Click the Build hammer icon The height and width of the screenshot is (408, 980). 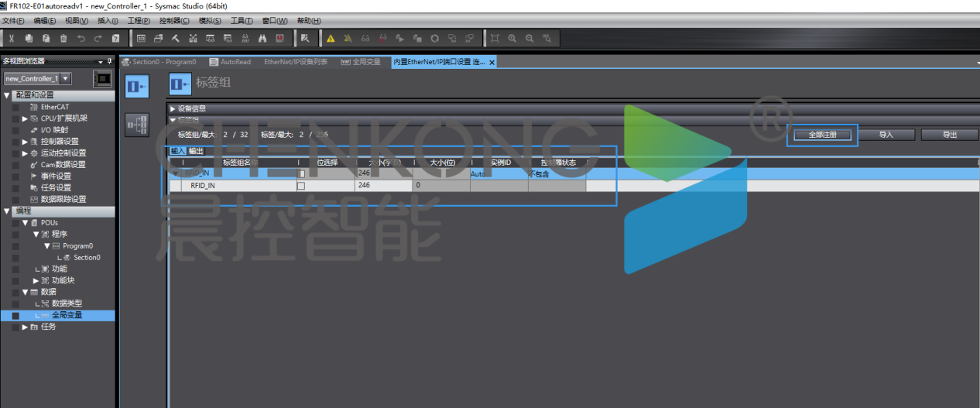(176, 38)
